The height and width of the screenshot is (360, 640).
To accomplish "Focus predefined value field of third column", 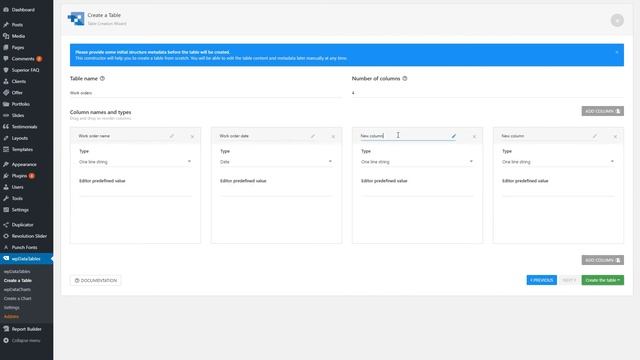I will (417, 191).
